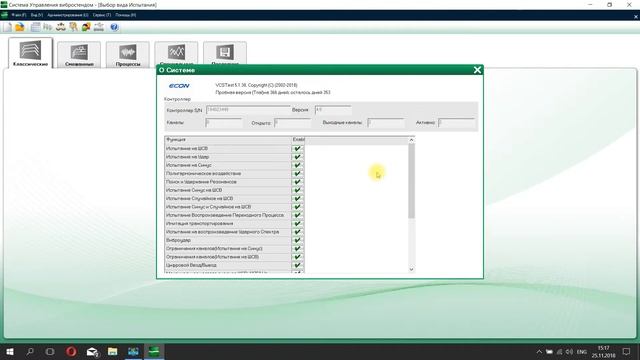The image size is (640, 360).
Task: Toggle the checkmark for Виброудар
Action: [298, 240]
